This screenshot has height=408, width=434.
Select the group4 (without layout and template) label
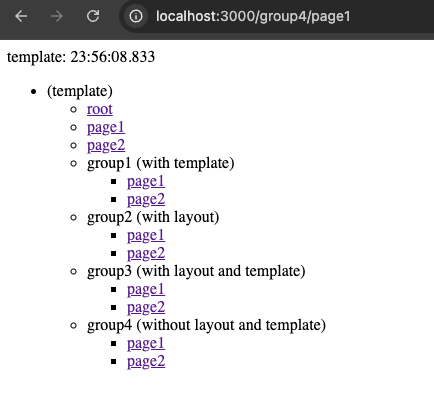tap(206, 325)
